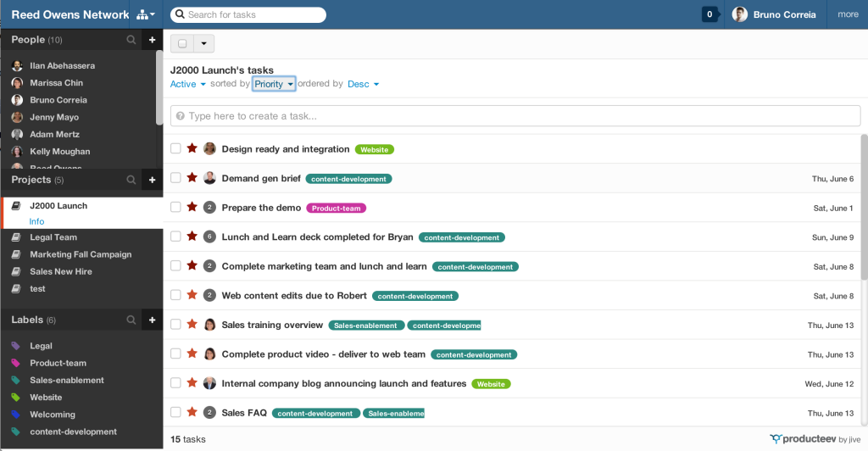Add a new project with the plus icon

tap(153, 180)
